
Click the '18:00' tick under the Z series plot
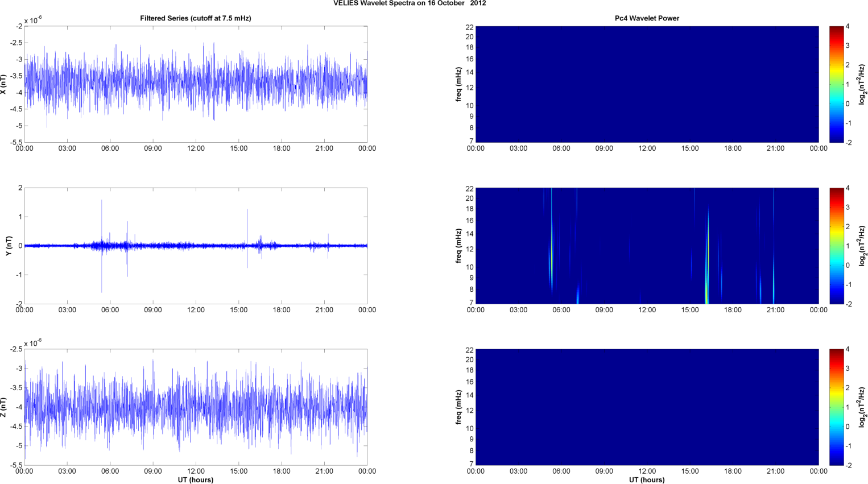pyautogui.click(x=282, y=471)
